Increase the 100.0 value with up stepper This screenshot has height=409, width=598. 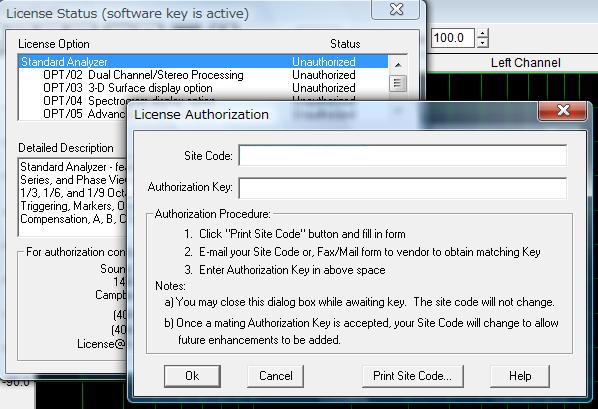pos(482,33)
